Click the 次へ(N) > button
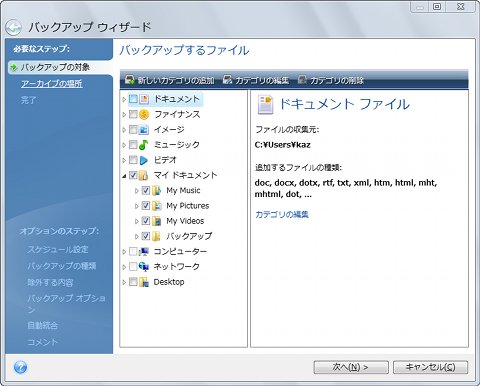 [351, 367]
